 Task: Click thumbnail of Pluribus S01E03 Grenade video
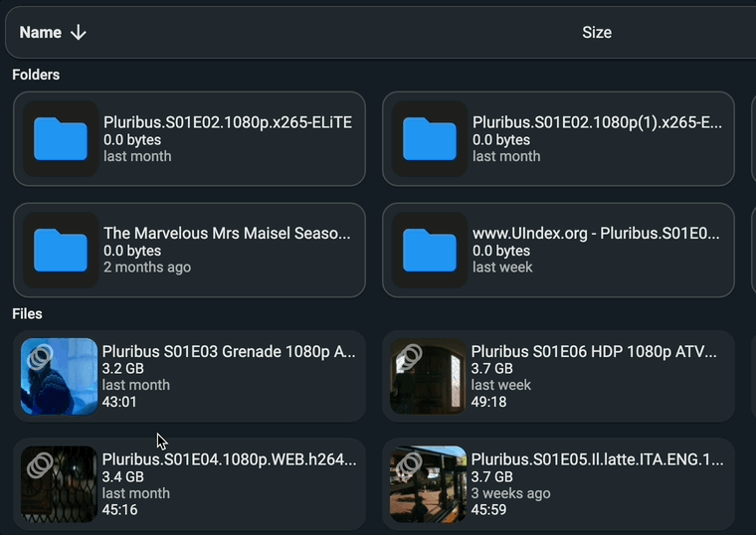tap(60, 376)
